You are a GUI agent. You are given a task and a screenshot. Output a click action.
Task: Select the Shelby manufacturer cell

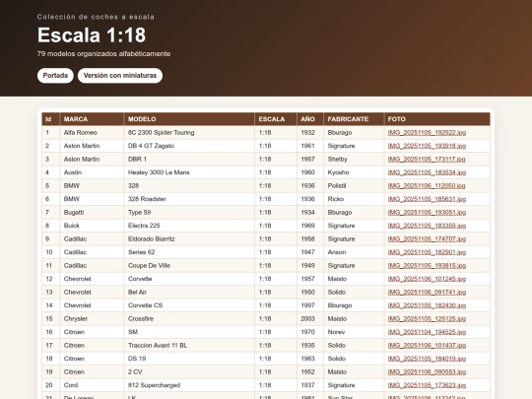tap(354, 160)
